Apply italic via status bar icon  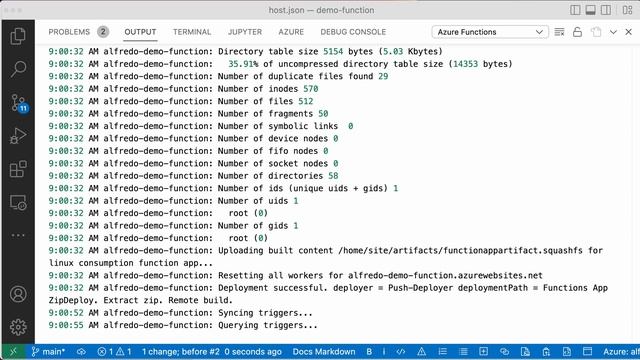pos(384,351)
